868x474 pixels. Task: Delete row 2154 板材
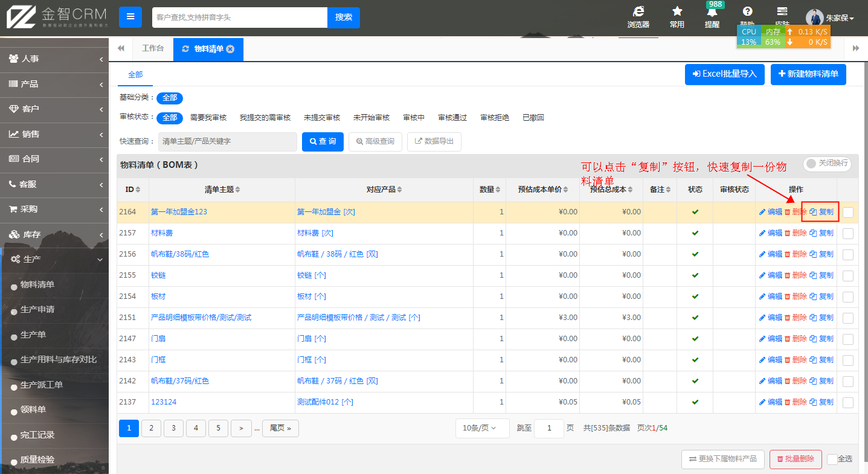tap(796, 296)
